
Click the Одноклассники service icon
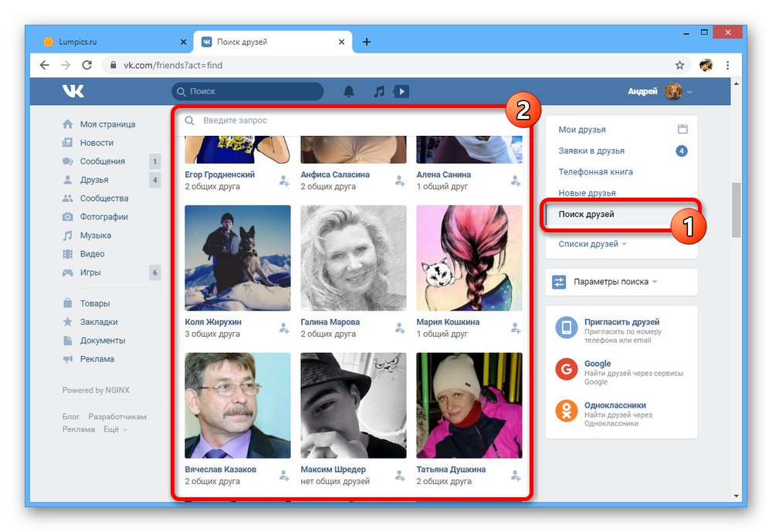pos(567,411)
